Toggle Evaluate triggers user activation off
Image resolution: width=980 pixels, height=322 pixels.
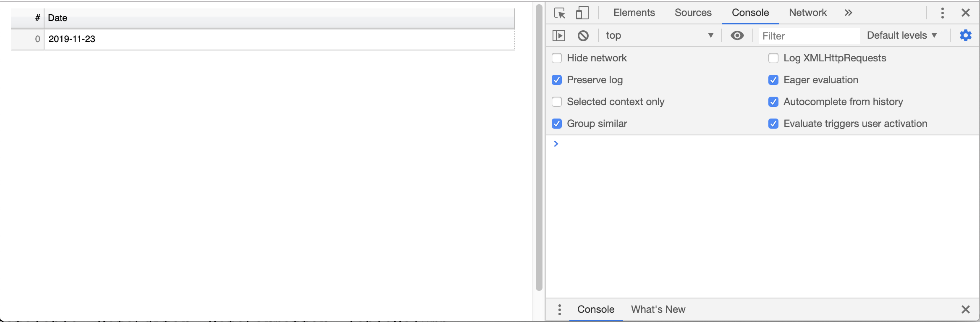[774, 124]
